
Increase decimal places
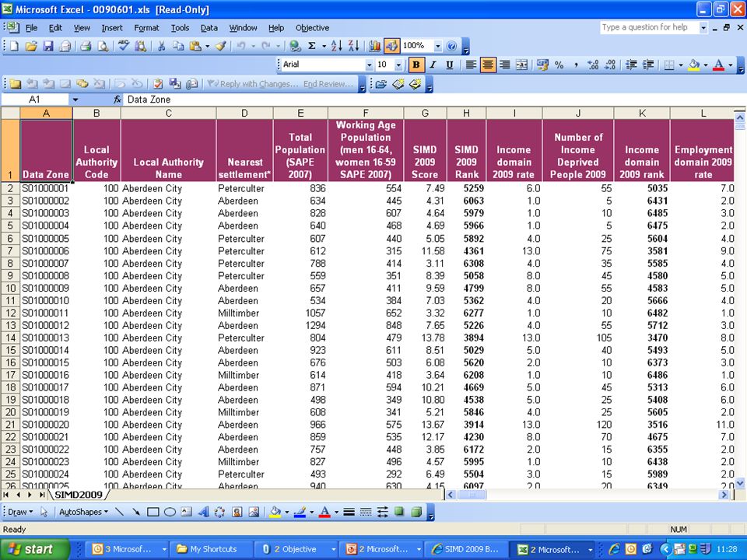click(x=593, y=65)
